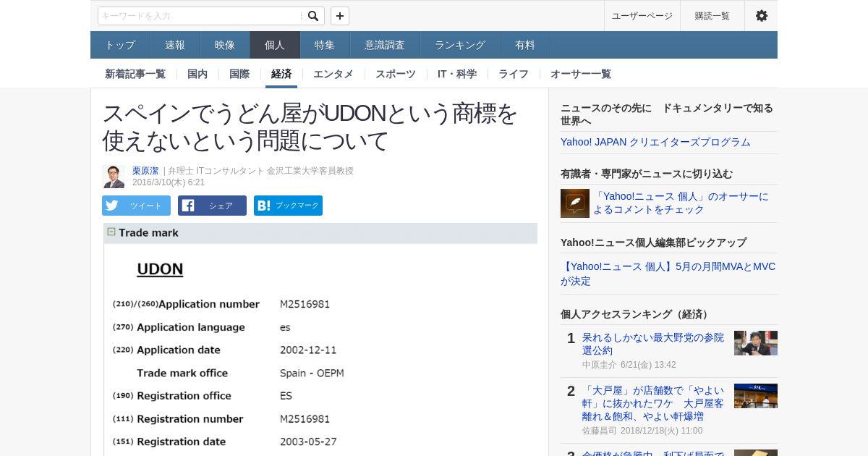Click Application language value es
The height and width of the screenshot is (456, 868).
click(x=285, y=327)
